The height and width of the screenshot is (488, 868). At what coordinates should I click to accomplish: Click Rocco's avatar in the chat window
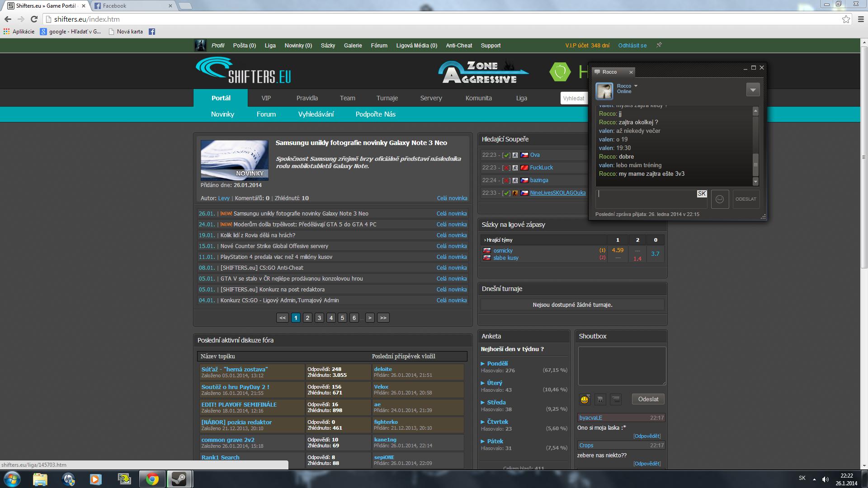604,91
